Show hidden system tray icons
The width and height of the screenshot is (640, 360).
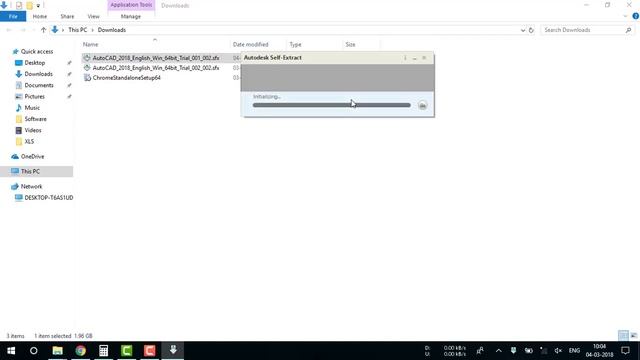coord(498,351)
